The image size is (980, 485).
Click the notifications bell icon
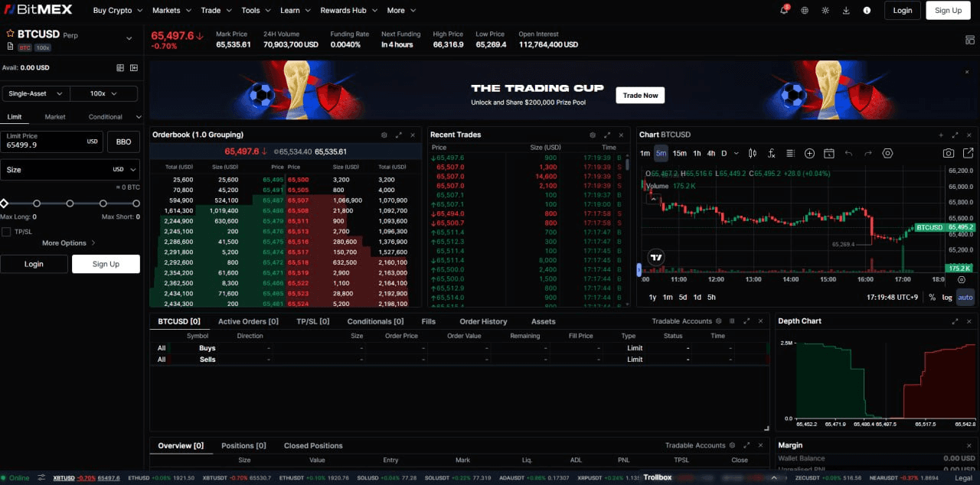point(784,10)
